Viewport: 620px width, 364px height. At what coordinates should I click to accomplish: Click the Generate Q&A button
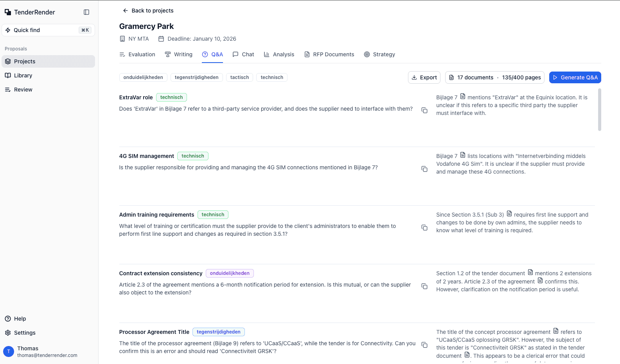(575, 77)
